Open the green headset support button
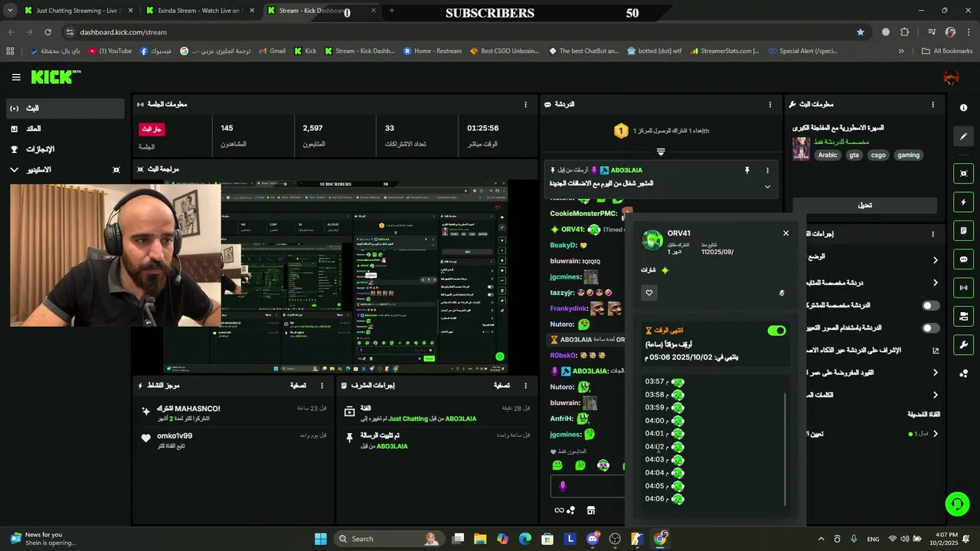 [957, 504]
